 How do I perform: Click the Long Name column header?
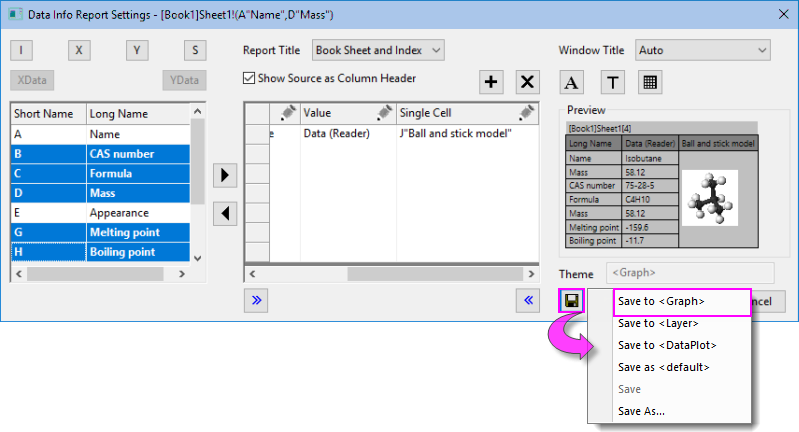click(x=138, y=114)
